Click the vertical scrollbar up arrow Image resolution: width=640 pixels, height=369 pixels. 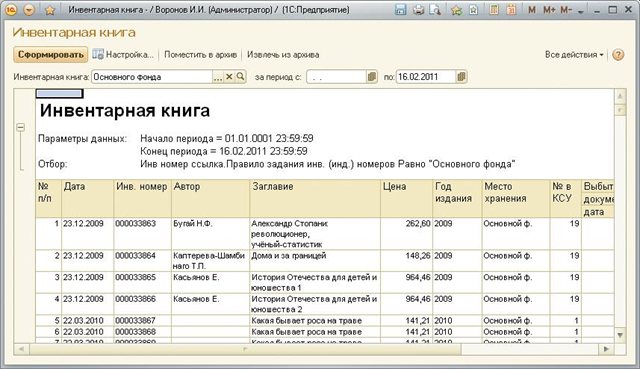tap(620, 96)
